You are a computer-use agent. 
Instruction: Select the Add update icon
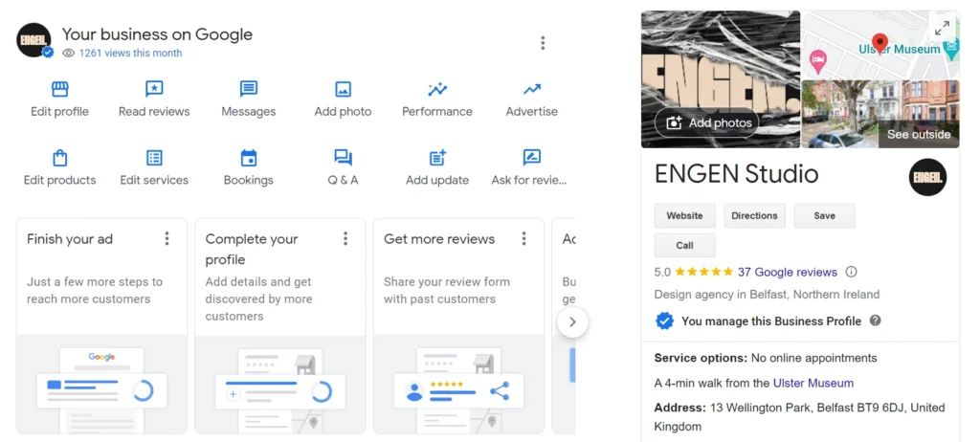tap(437, 158)
